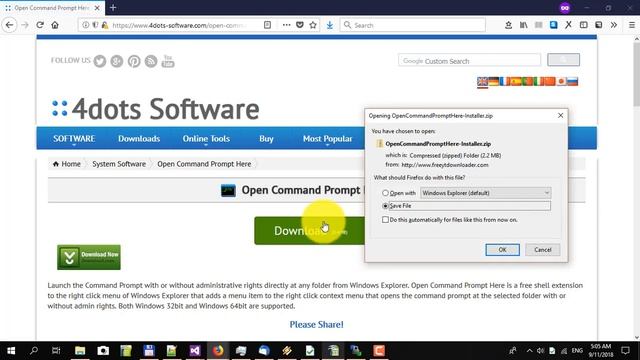
Task: Check Do this automatically for files
Action: click(385, 220)
